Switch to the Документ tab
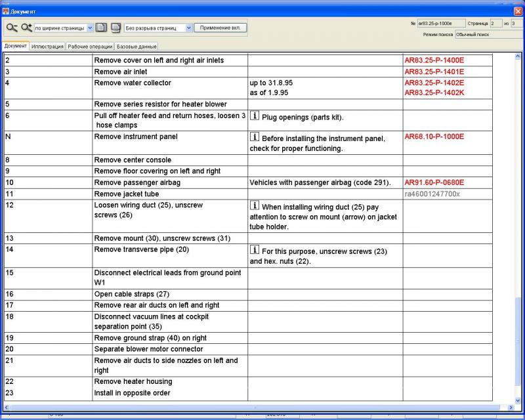 point(15,46)
